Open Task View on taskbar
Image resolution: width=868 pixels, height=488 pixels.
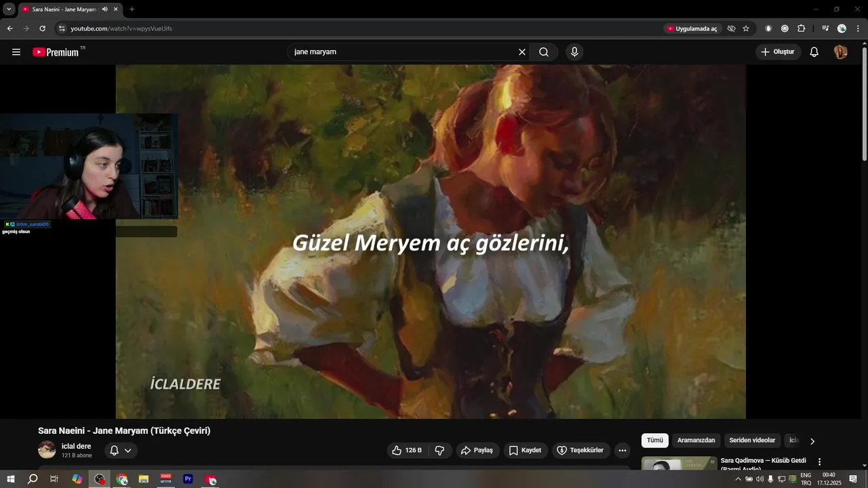point(54,479)
